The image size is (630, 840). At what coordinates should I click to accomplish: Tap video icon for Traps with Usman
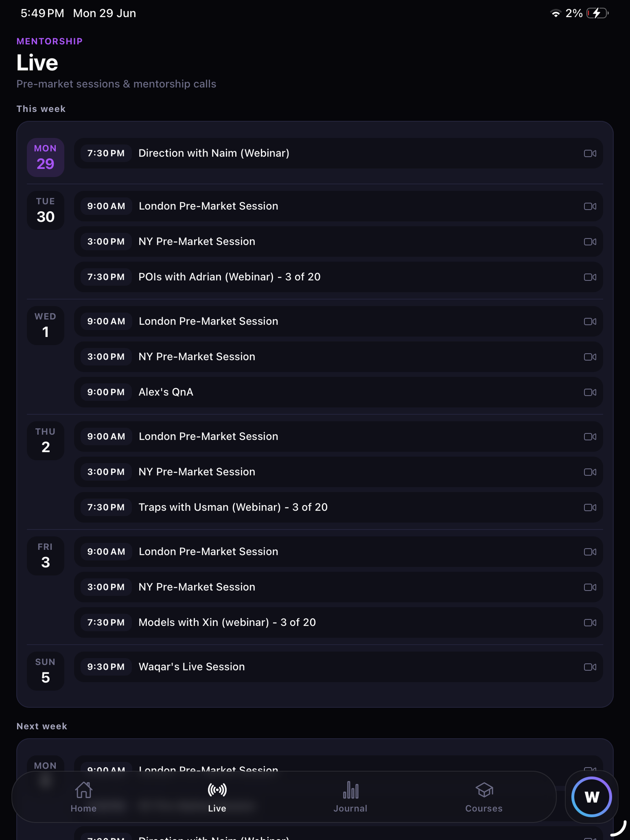point(590,507)
